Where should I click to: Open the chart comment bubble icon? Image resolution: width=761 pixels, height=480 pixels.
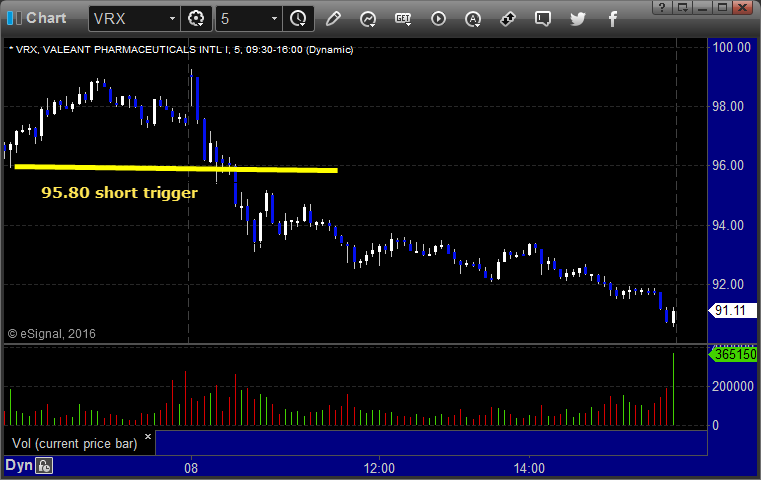[543, 19]
